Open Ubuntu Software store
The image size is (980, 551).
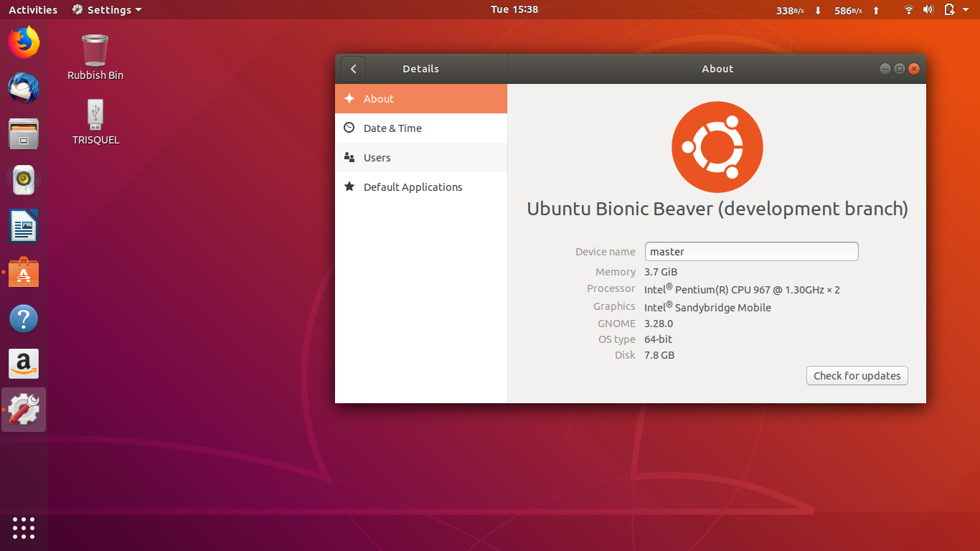(x=24, y=272)
